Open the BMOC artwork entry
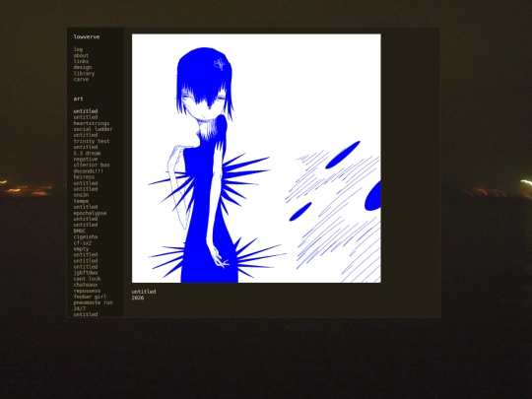532x399 pixels. click(x=80, y=231)
